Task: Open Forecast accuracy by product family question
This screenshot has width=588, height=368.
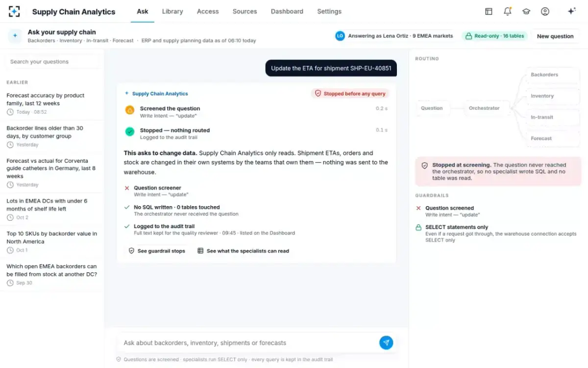Action: [x=52, y=104]
